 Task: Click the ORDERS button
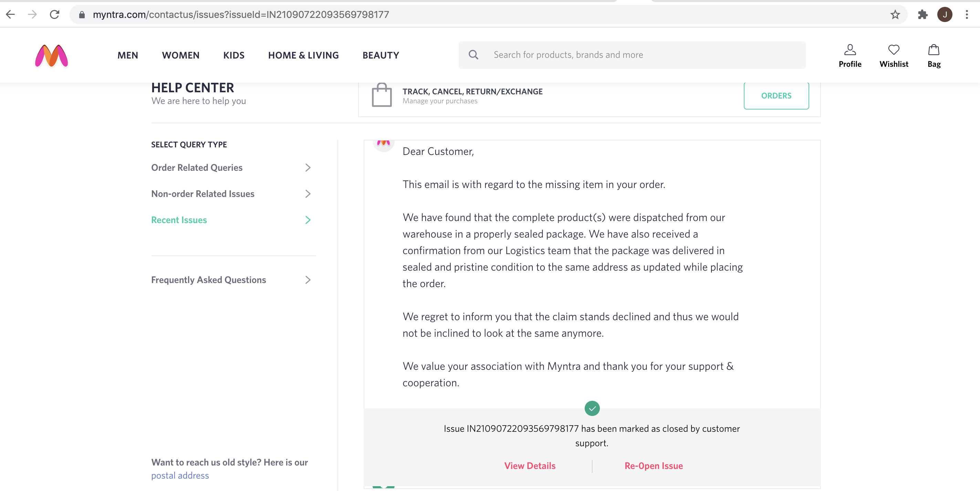pos(776,96)
